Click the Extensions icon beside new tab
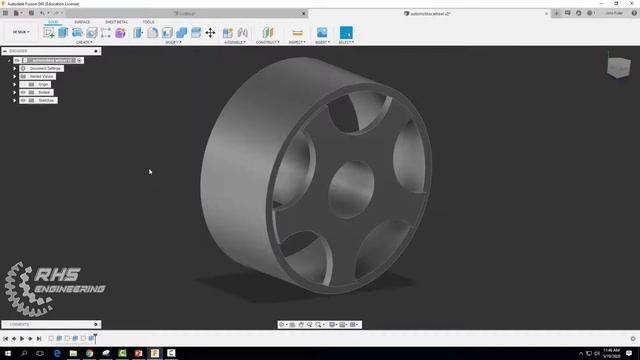Screen dimensions: 640x360 coord(567,13)
